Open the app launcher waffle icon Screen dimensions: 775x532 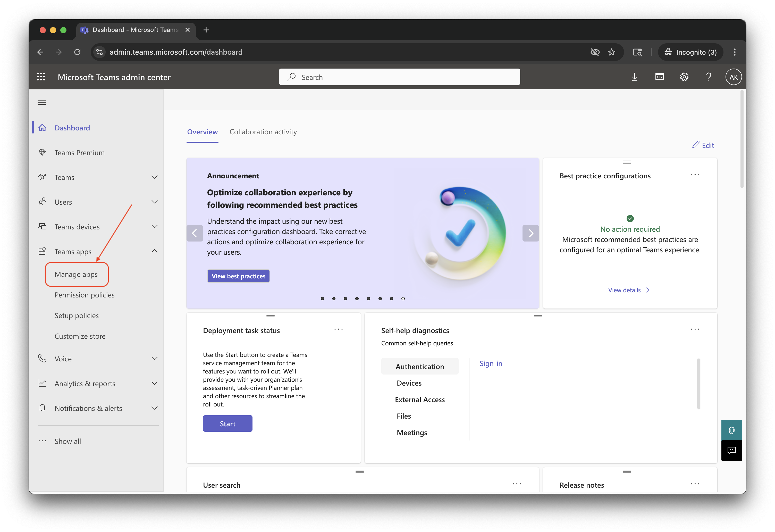41,77
